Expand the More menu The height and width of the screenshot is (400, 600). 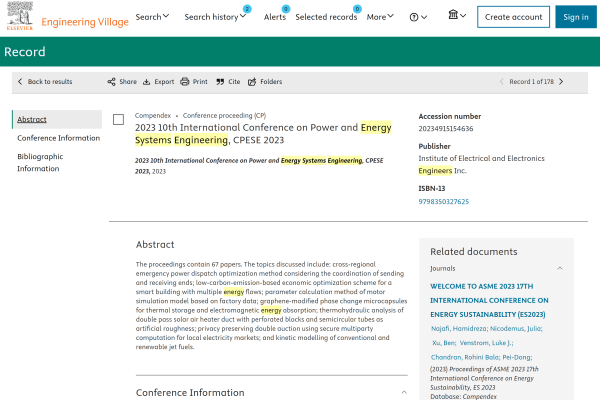[x=380, y=17]
